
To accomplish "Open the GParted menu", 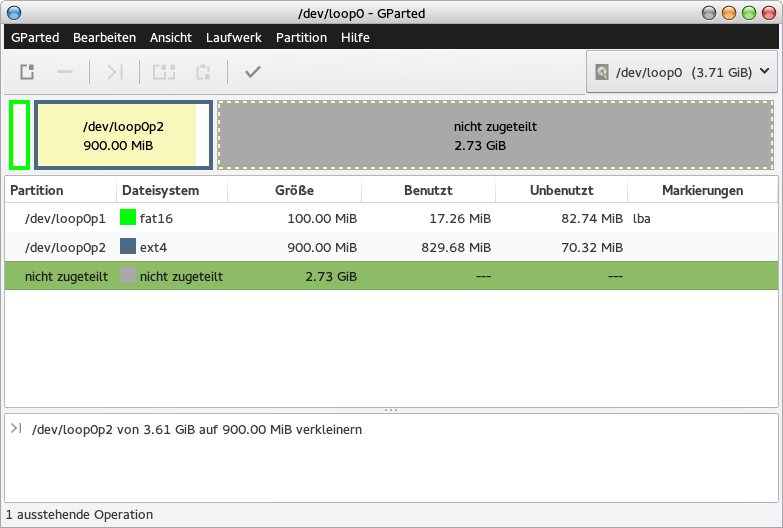I will [x=35, y=37].
